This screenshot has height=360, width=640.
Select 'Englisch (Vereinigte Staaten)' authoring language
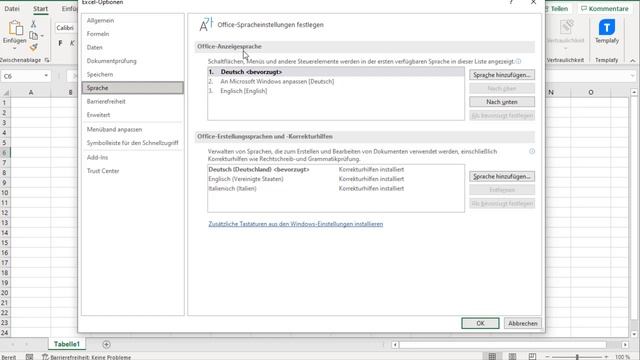336,179
